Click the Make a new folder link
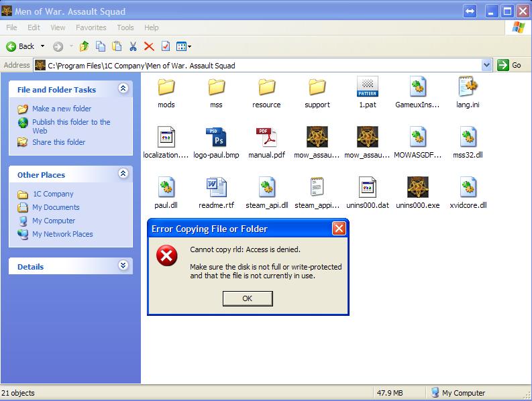Screen dimensions: 532x401 pyautogui.click(x=61, y=109)
